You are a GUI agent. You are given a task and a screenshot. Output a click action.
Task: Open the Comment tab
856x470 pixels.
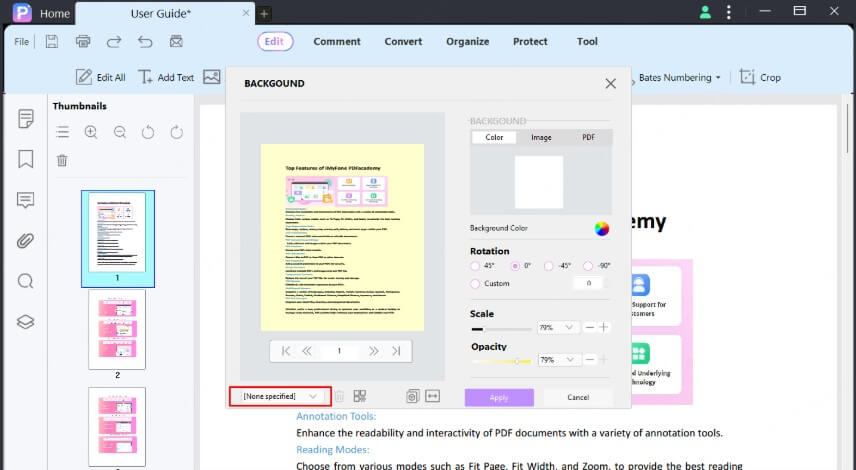click(337, 41)
